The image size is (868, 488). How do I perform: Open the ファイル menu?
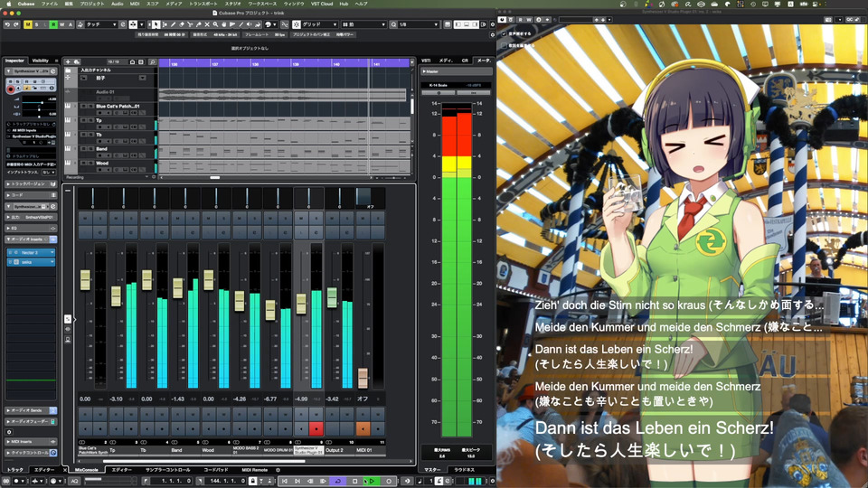tap(49, 4)
